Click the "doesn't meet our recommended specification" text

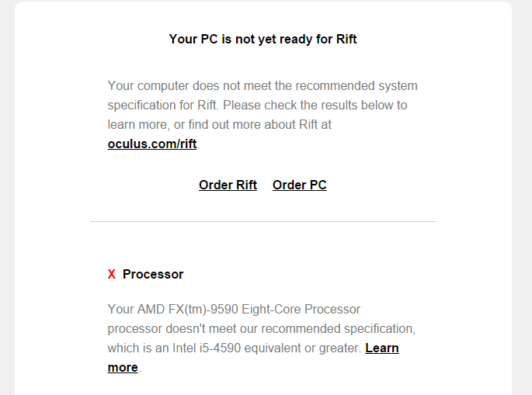[294, 328]
